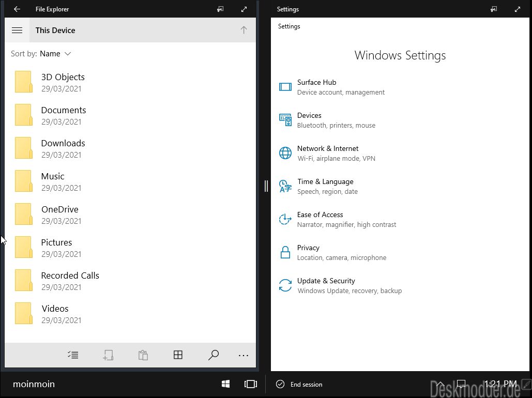Grab the split view divider handle
This screenshot has height=398, width=532.
click(266, 186)
